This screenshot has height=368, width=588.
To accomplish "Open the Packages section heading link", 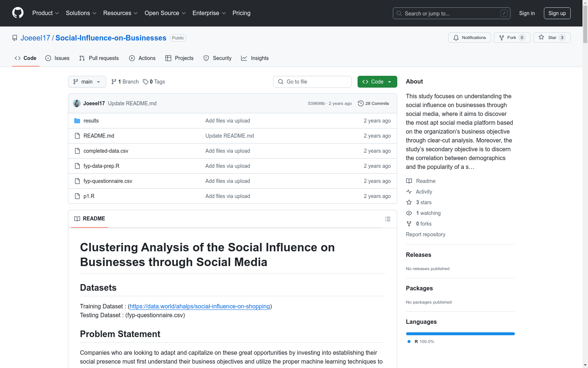I will click(x=419, y=288).
